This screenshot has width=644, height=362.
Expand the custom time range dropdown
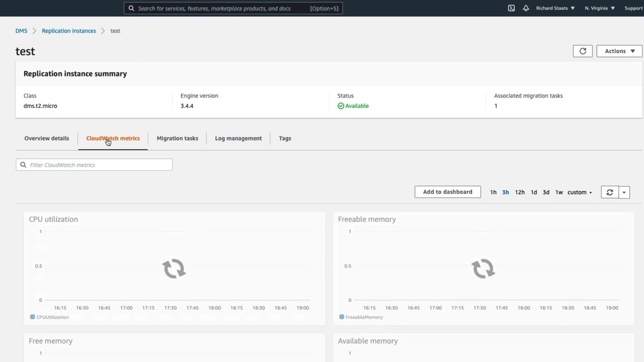pos(580,192)
